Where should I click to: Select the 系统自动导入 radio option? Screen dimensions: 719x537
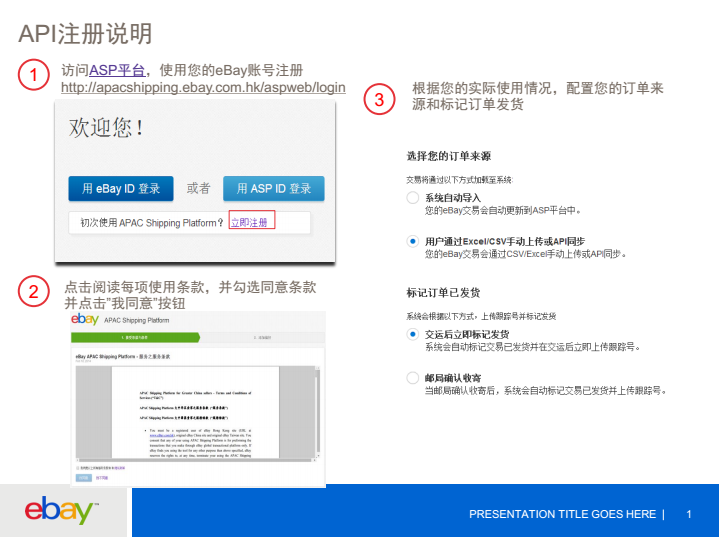413,198
